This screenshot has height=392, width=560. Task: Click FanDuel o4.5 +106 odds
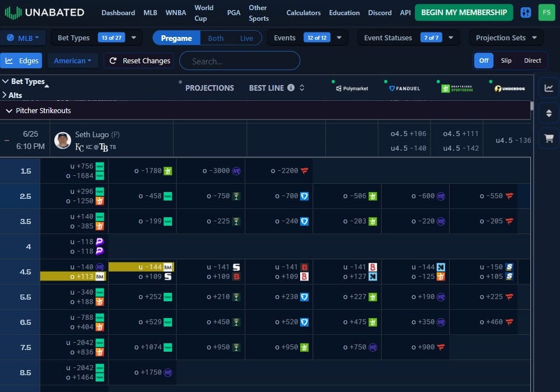click(408, 133)
